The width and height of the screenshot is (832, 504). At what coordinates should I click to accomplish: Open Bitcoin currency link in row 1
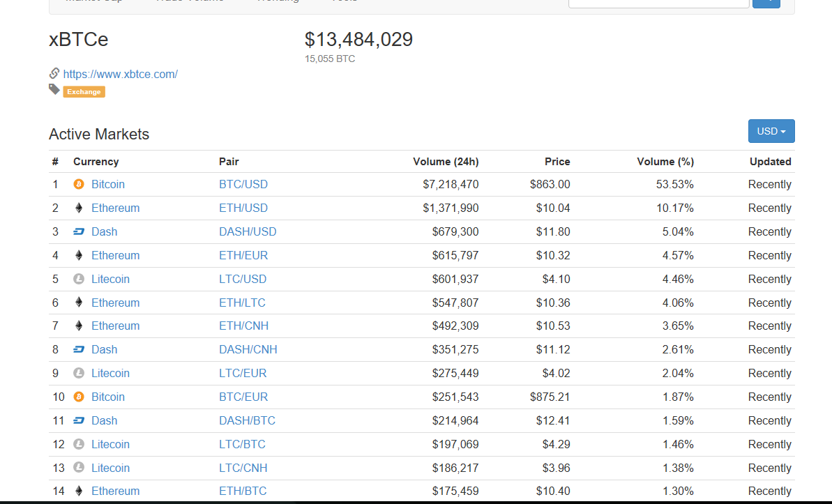(x=107, y=184)
